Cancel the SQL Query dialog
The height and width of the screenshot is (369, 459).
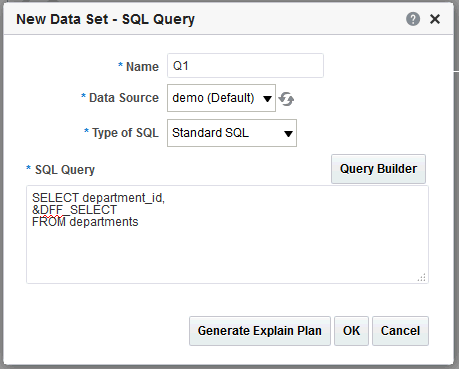[400, 331]
